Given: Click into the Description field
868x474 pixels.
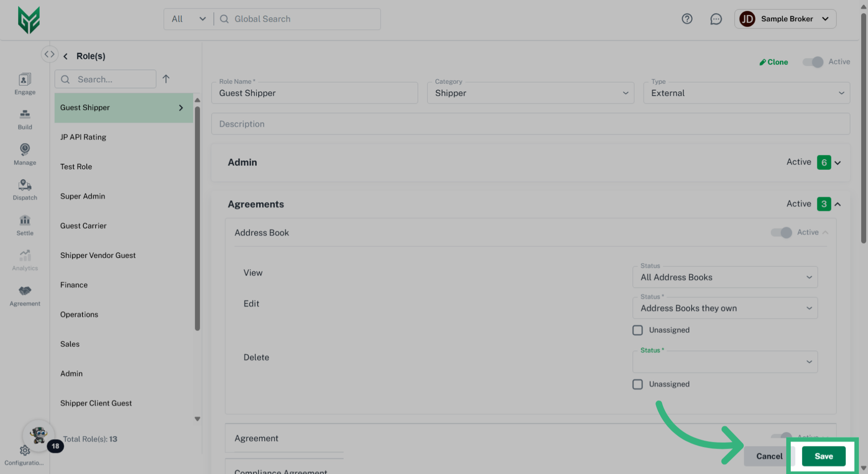Looking at the screenshot, I should click(530, 124).
